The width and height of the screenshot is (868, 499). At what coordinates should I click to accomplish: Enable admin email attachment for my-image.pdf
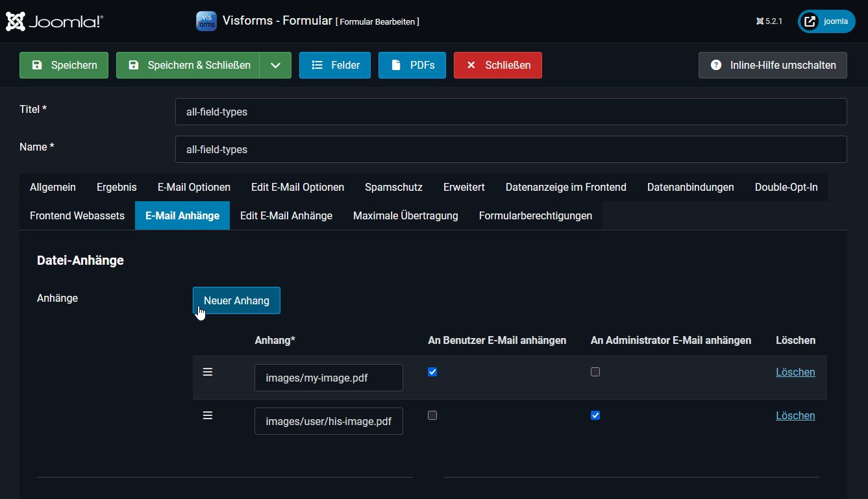tap(595, 371)
